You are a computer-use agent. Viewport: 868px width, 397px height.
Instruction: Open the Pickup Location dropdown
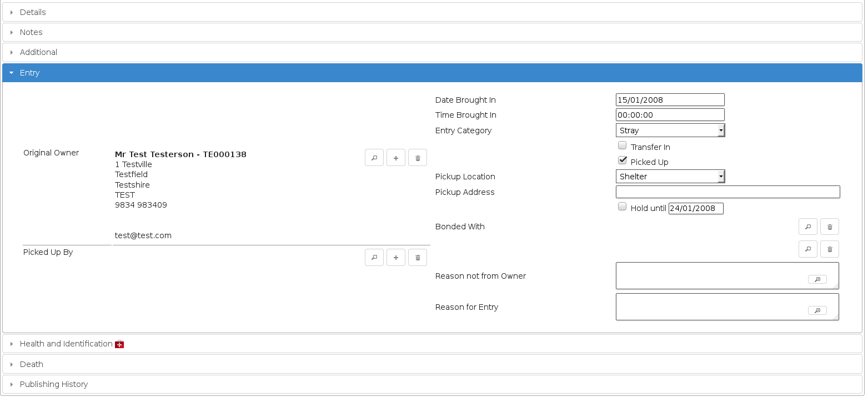(670, 177)
